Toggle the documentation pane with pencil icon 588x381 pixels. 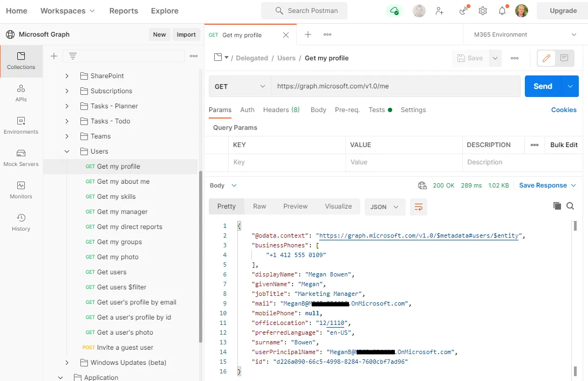[x=546, y=58]
